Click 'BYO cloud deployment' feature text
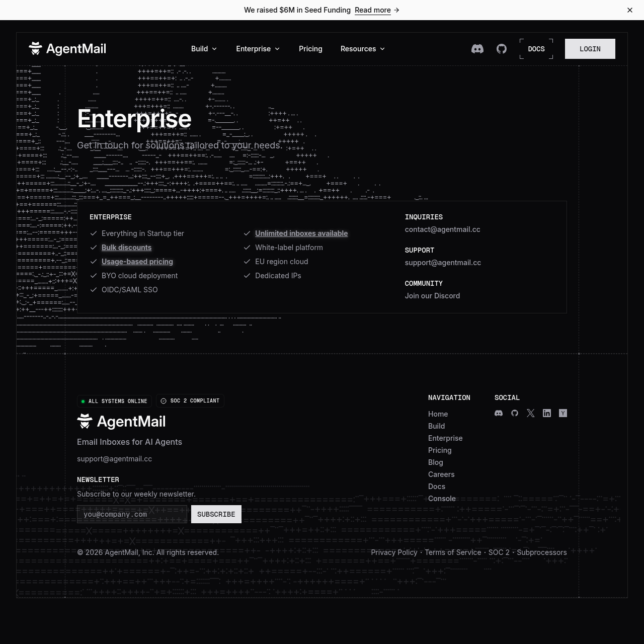The width and height of the screenshot is (644, 644). point(139,276)
